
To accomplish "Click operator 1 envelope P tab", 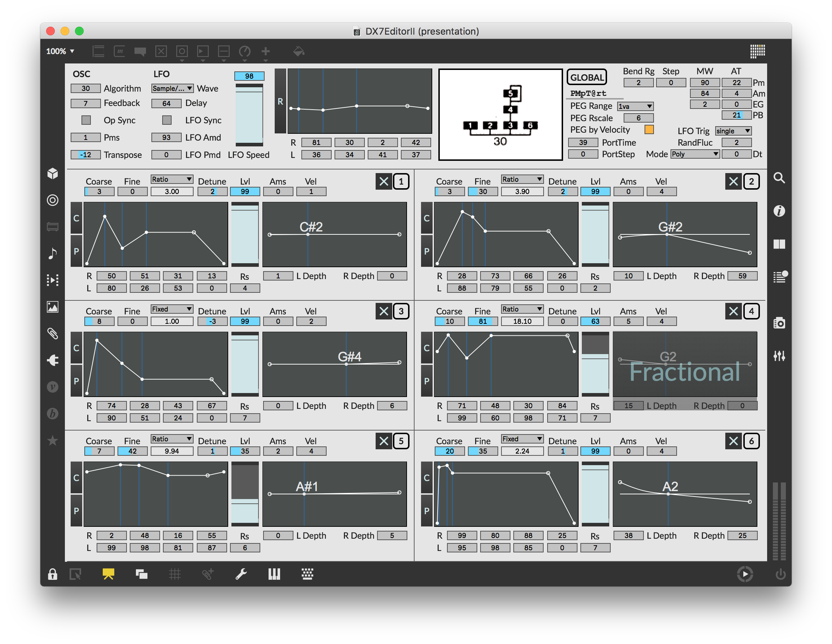I will (76, 251).
